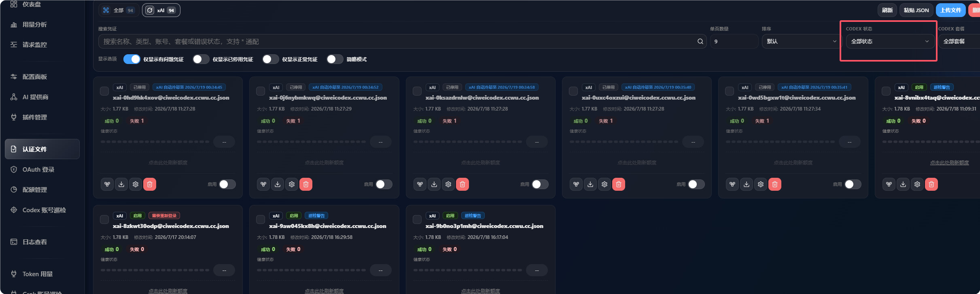Open gear settings for xai-0ksazdrnlw card

coord(448,184)
